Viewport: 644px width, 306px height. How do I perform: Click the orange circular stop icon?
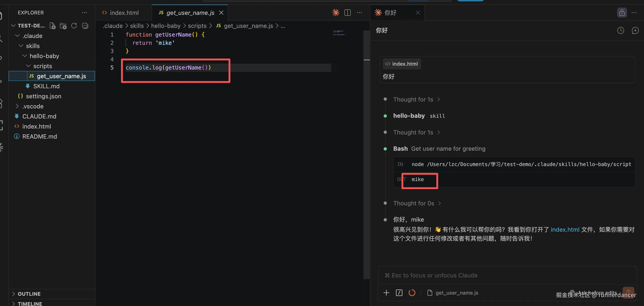(412, 293)
